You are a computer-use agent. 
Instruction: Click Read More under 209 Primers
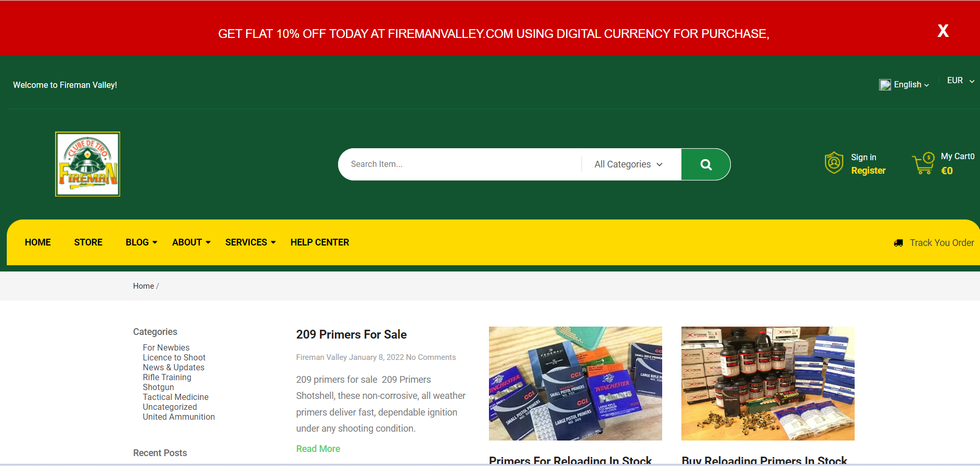(318, 449)
